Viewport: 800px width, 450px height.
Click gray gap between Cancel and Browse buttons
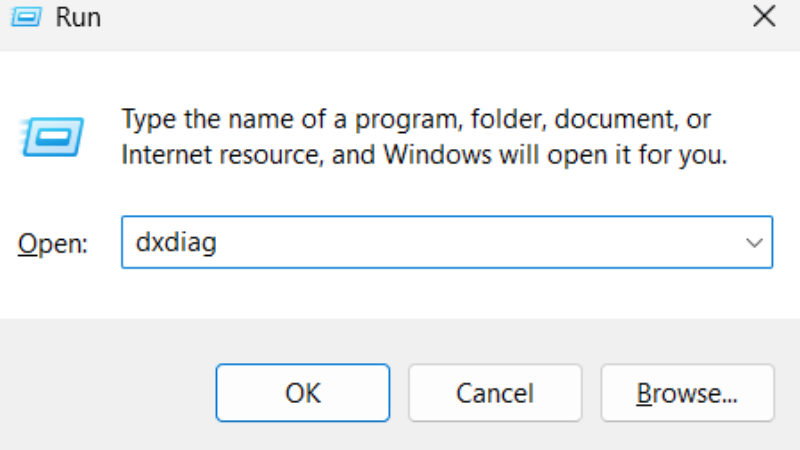point(591,392)
